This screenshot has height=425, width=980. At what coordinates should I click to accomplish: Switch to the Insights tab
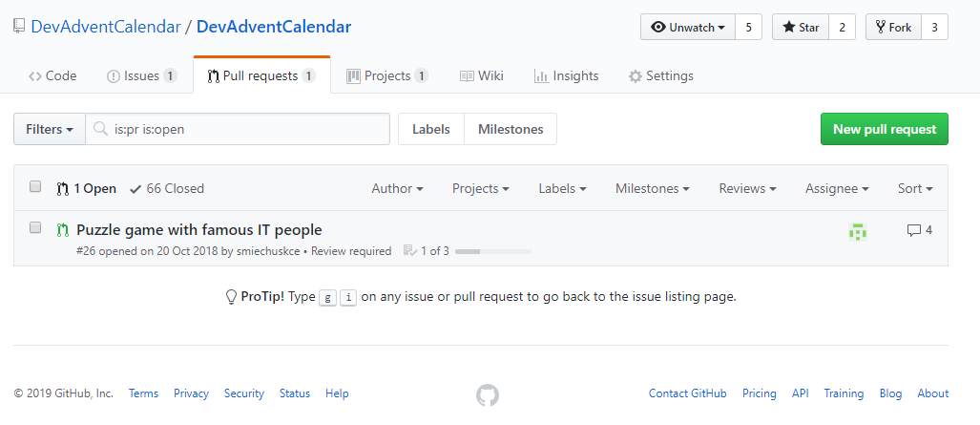point(566,76)
